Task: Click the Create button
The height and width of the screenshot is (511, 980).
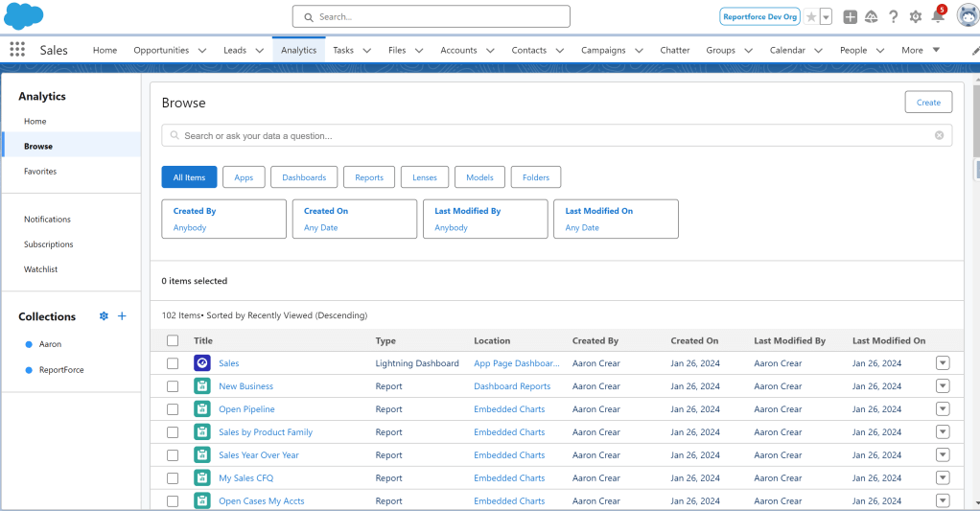Action: click(x=927, y=103)
